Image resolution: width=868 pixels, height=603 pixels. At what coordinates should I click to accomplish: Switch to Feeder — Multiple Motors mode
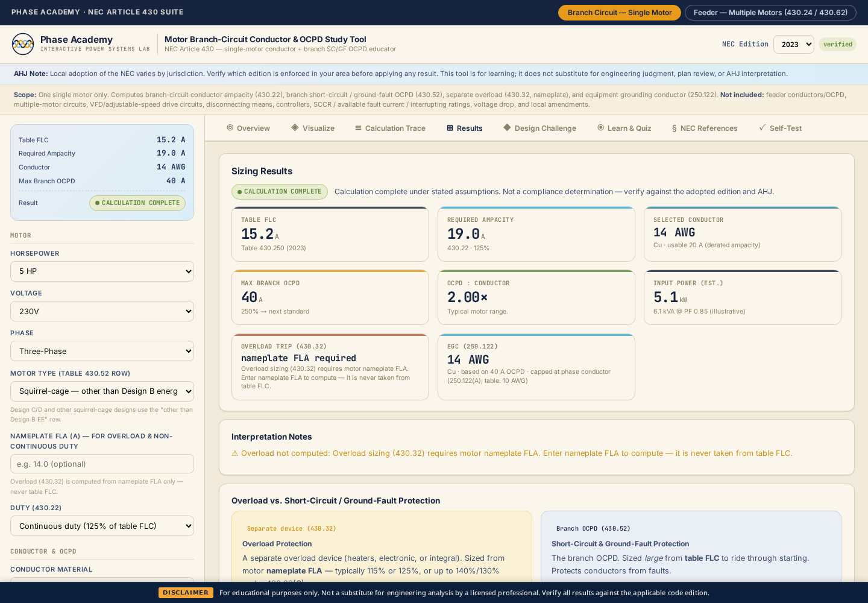[770, 13]
